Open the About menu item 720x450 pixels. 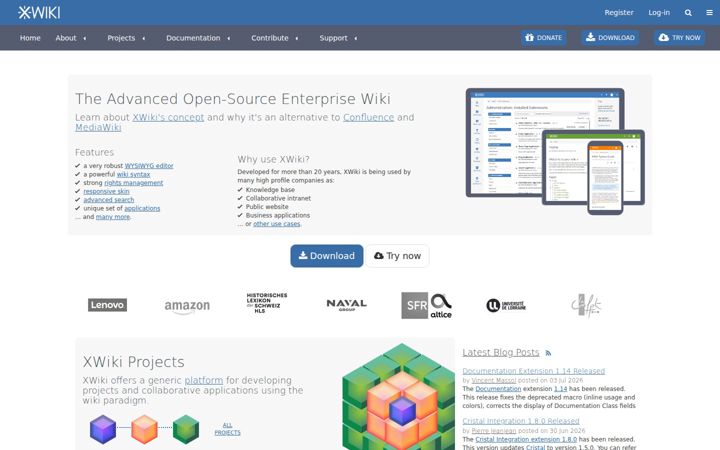click(66, 38)
